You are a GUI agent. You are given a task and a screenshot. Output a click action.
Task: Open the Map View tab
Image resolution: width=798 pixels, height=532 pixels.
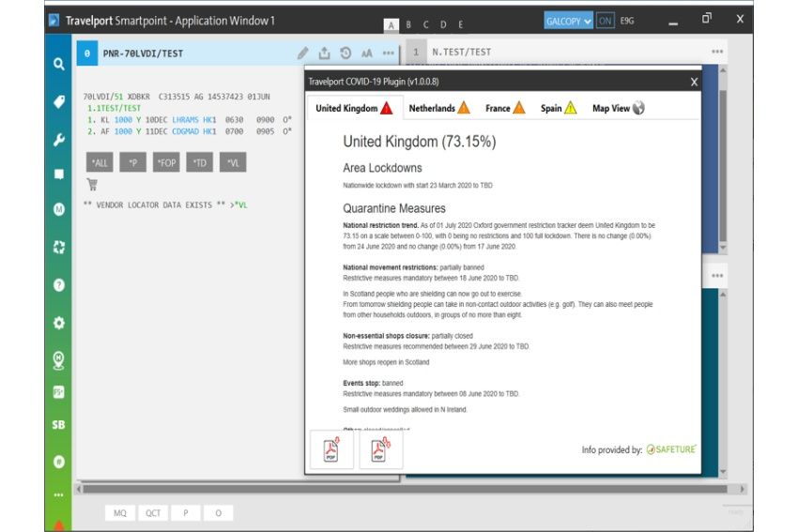click(x=618, y=108)
